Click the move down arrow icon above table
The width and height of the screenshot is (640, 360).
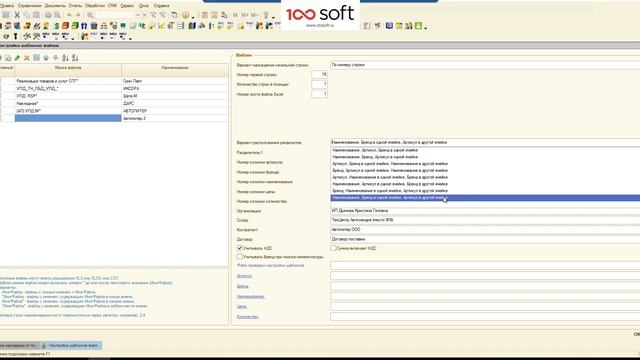(56, 58)
